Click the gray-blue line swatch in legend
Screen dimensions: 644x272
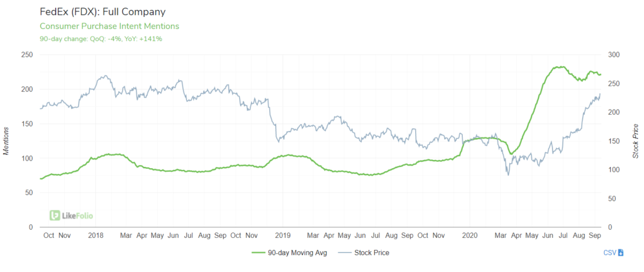[x=346, y=253]
